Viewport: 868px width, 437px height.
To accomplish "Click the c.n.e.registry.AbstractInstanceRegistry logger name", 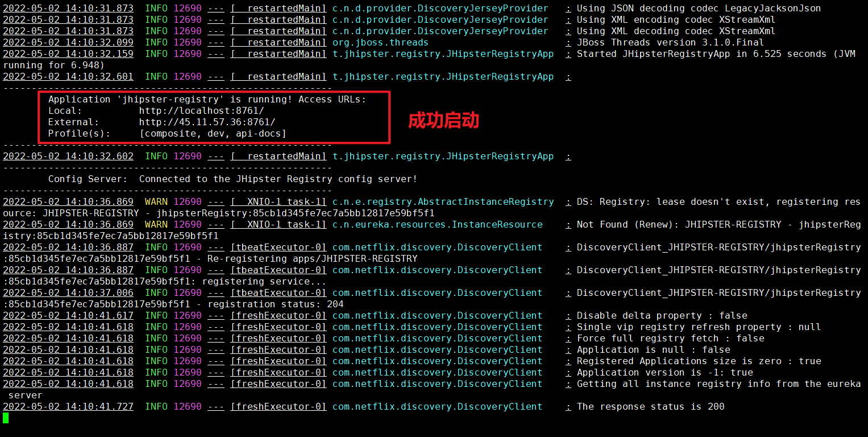I will tap(443, 201).
